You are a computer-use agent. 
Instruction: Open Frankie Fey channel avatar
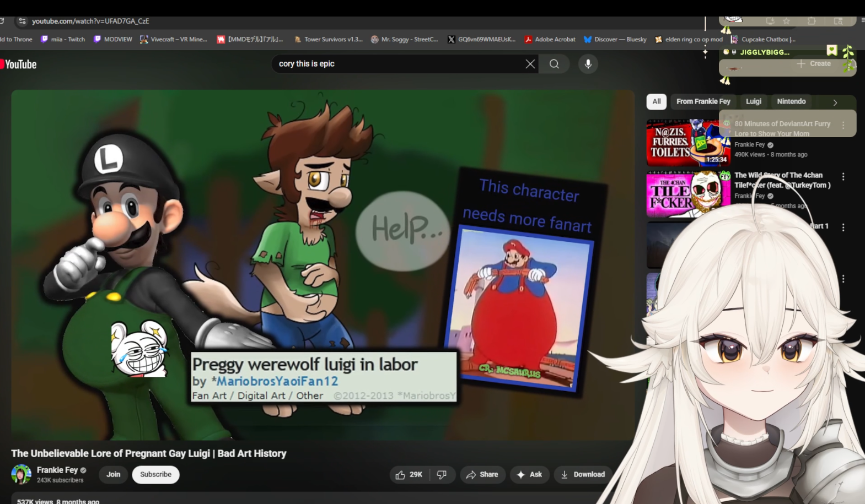pos(22,474)
